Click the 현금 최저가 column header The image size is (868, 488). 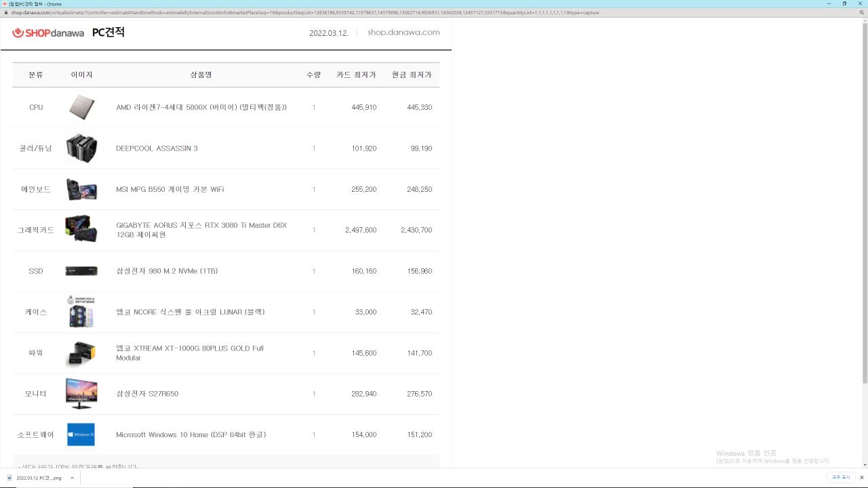point(412,75)
